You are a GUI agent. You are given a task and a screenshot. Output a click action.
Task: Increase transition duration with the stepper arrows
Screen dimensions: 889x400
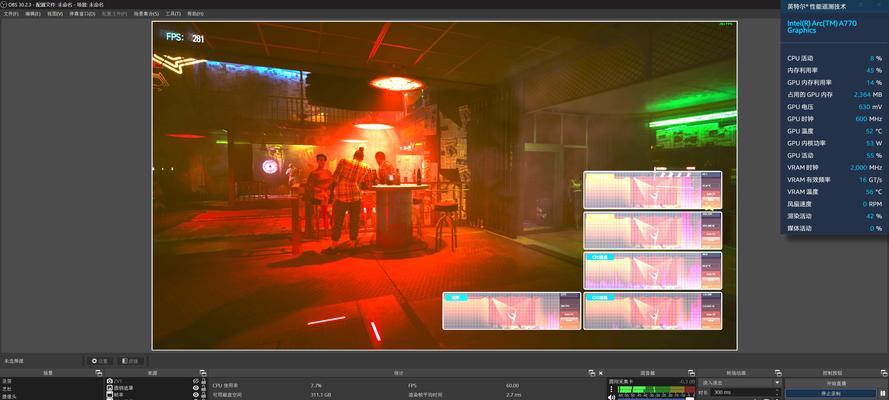pyautogui.click(x=777, y=390)
